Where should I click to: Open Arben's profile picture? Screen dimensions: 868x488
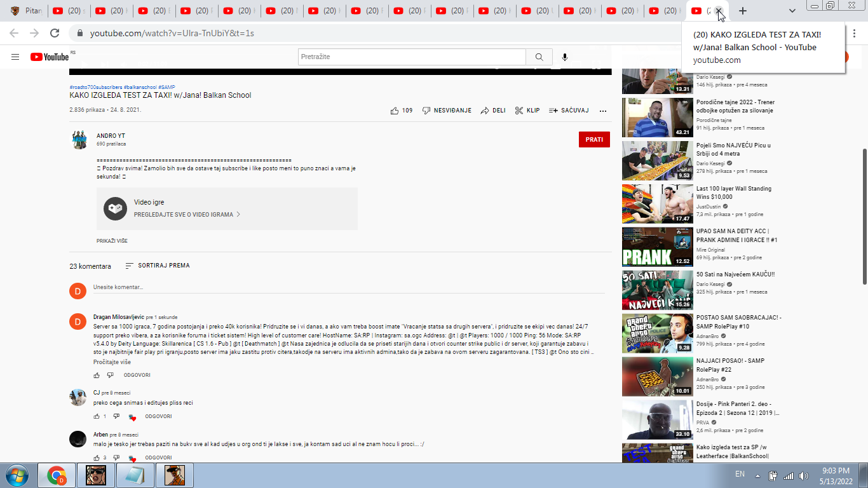point(78,439)
